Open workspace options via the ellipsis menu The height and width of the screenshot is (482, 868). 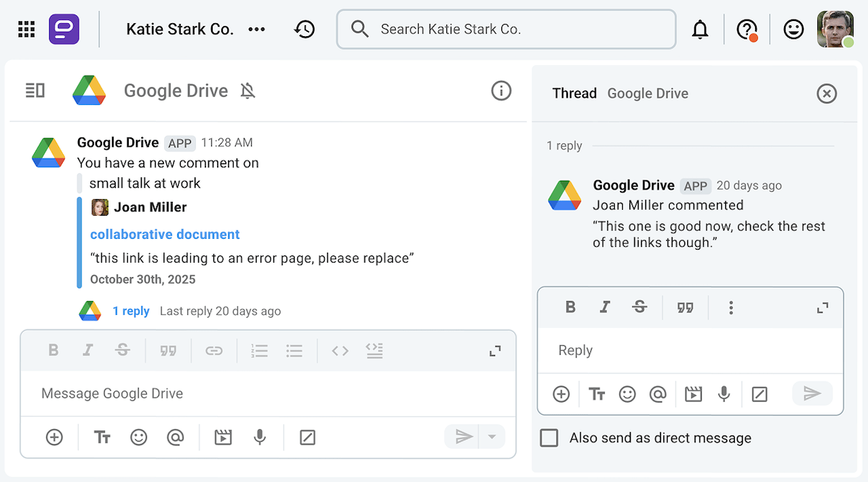(257, 29)
